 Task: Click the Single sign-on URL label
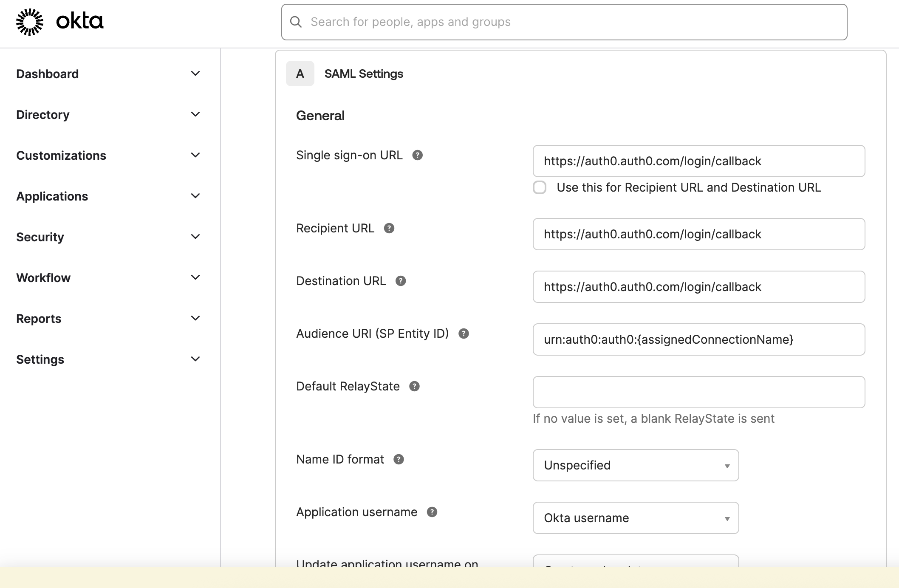pos(349,155)
